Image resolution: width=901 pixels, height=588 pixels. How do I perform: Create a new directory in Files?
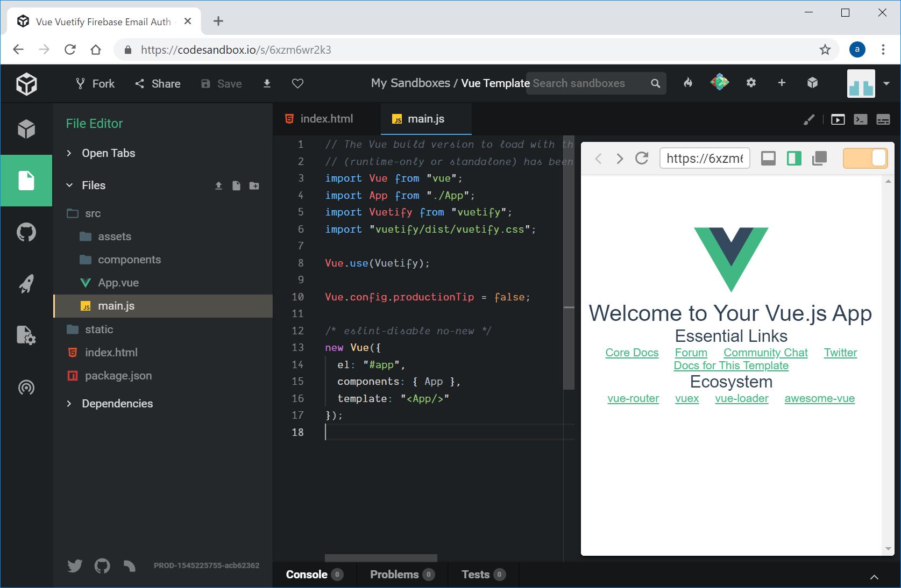(x=254, y=186)
